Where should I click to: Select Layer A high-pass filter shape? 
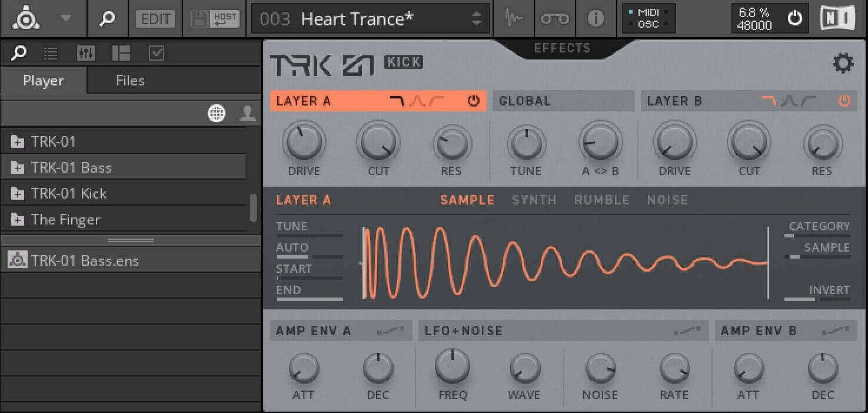coord(437,101)
